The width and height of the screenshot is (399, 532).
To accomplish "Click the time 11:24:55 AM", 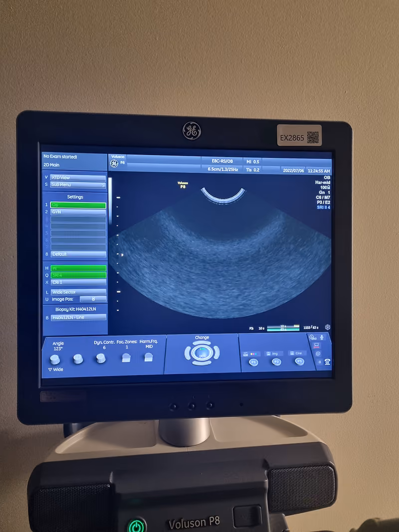I will (x=319, y=171).
